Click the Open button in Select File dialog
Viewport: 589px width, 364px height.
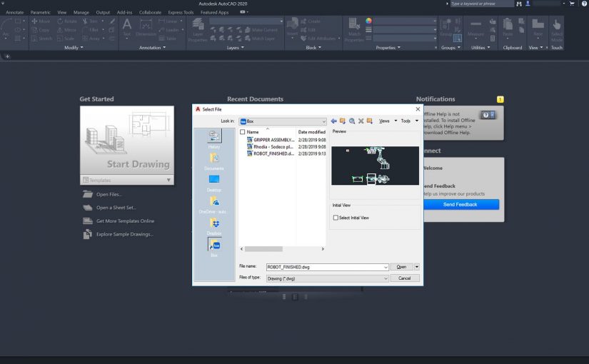(x=401, y=267)
